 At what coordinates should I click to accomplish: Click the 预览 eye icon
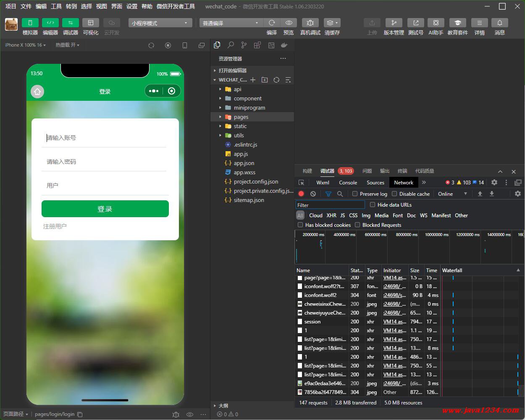289,23
